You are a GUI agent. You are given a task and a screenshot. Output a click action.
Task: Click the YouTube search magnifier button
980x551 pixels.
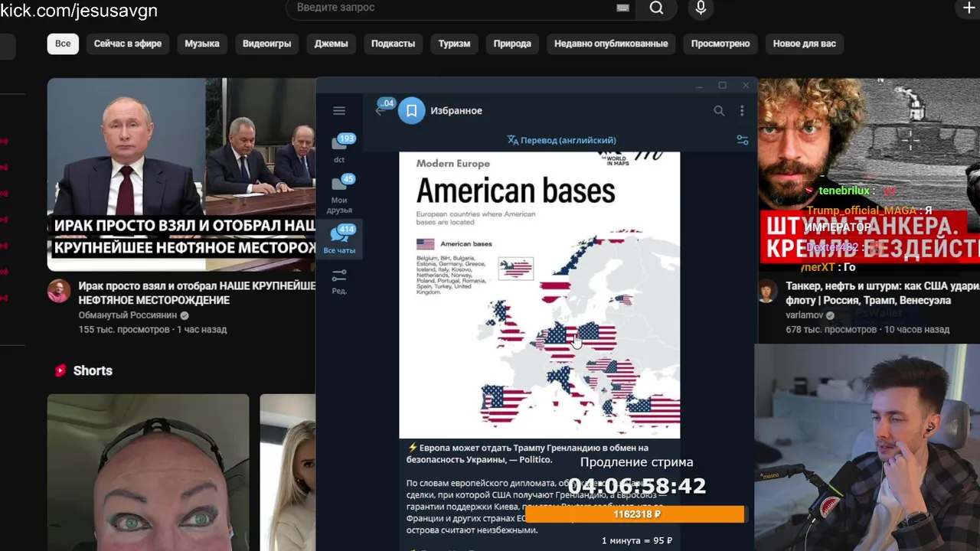point(656,8)
